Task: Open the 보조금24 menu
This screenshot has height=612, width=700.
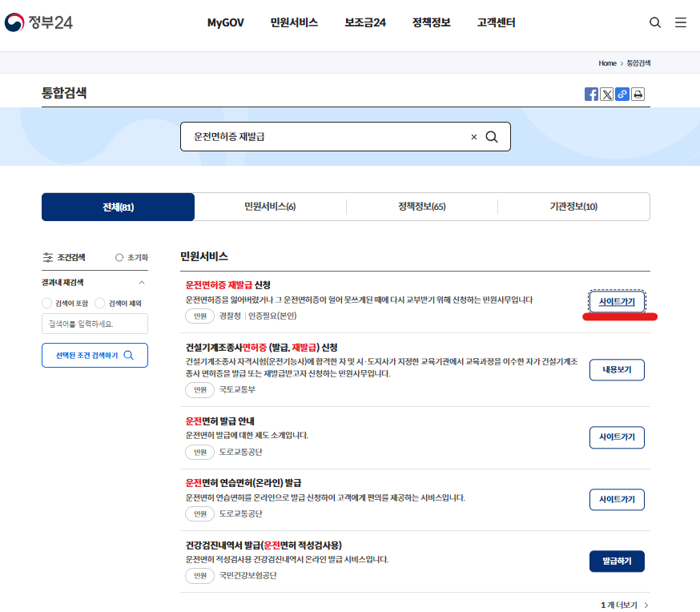Action: tap(364, 22)
